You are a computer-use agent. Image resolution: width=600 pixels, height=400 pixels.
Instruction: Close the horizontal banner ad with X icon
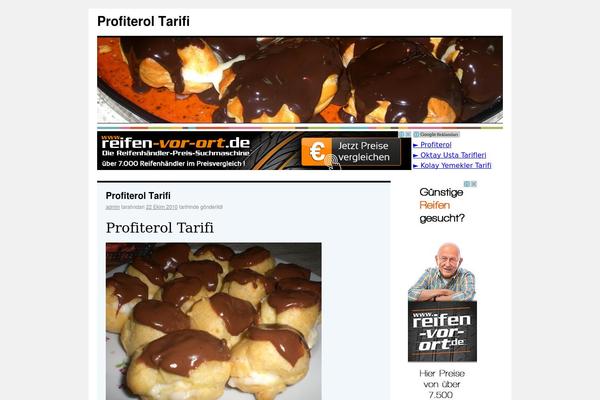(408, 134)
